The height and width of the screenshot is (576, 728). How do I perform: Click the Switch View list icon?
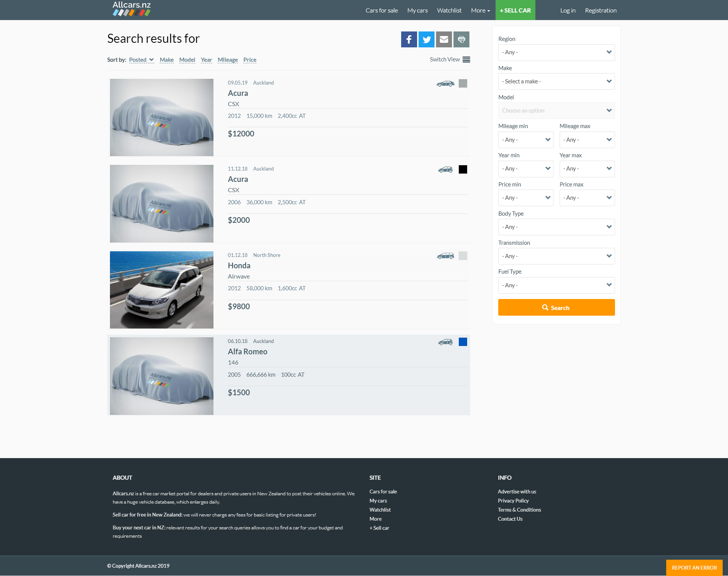tap(466, 59)
